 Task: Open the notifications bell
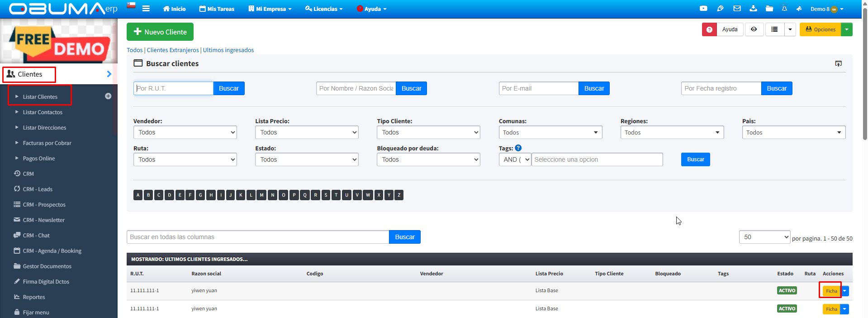pos(784,9)
